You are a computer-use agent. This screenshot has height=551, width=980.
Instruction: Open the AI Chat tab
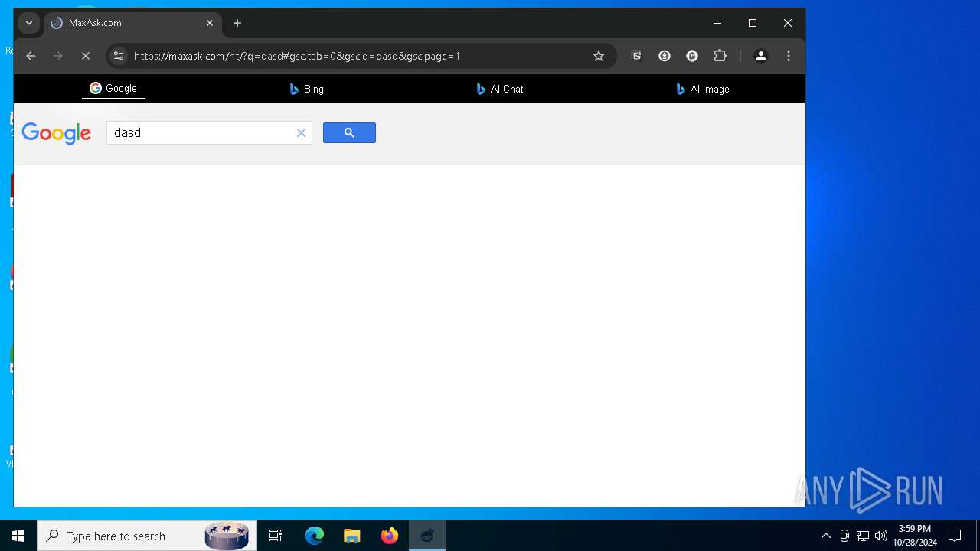[x=500, y=89]
